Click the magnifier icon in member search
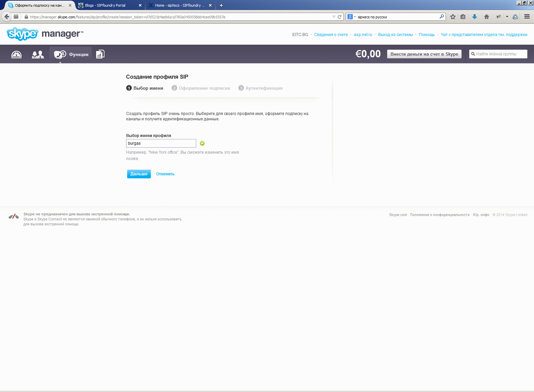Screen dimensions: 534x392 click(473, 54)
